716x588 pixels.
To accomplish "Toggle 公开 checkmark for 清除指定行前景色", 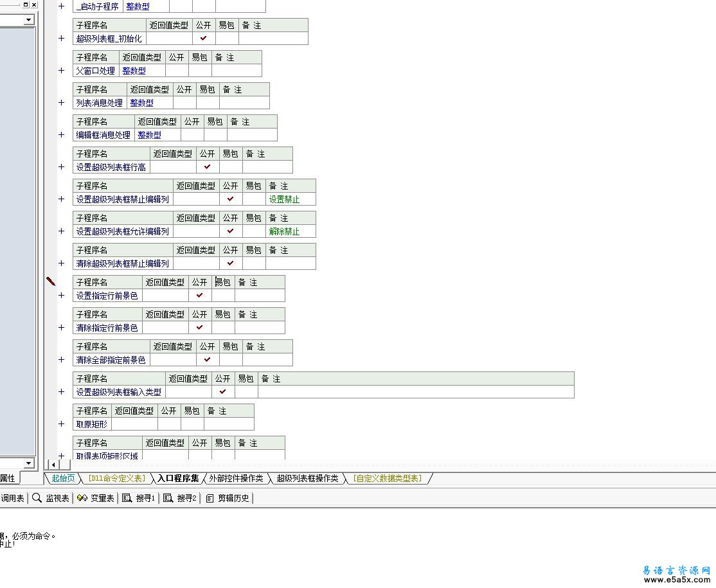I will (x=199, y=328).
